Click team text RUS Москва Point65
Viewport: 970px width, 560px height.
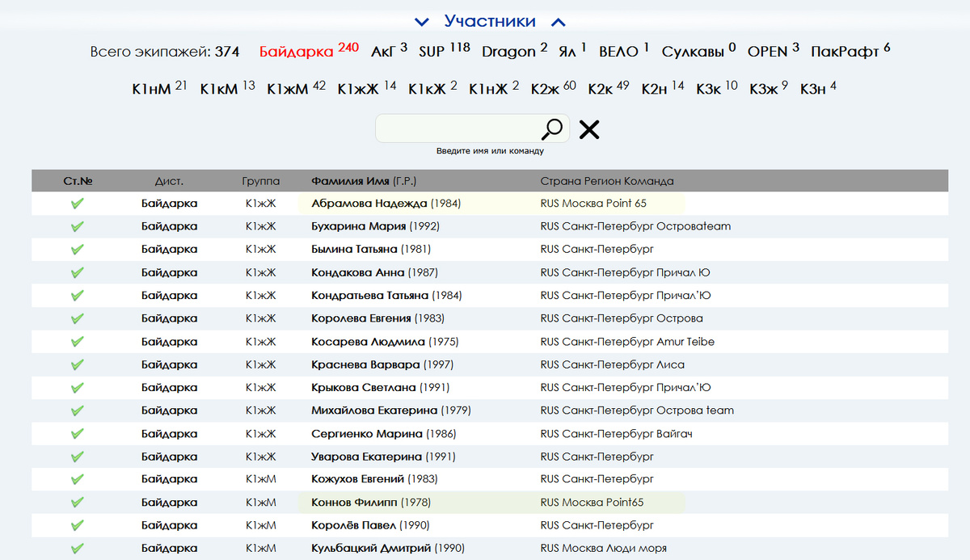tap(592, 503)
